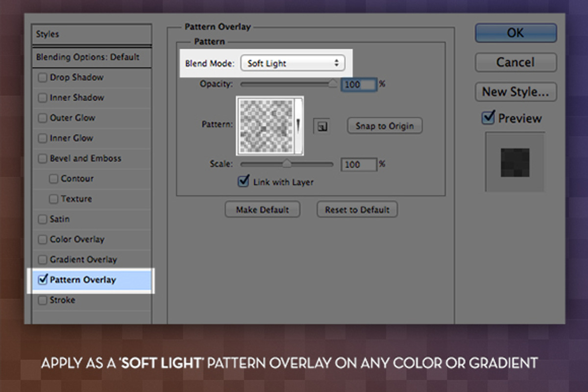Open the Bevel and Emboss settings label

click(x=85, y=159)
